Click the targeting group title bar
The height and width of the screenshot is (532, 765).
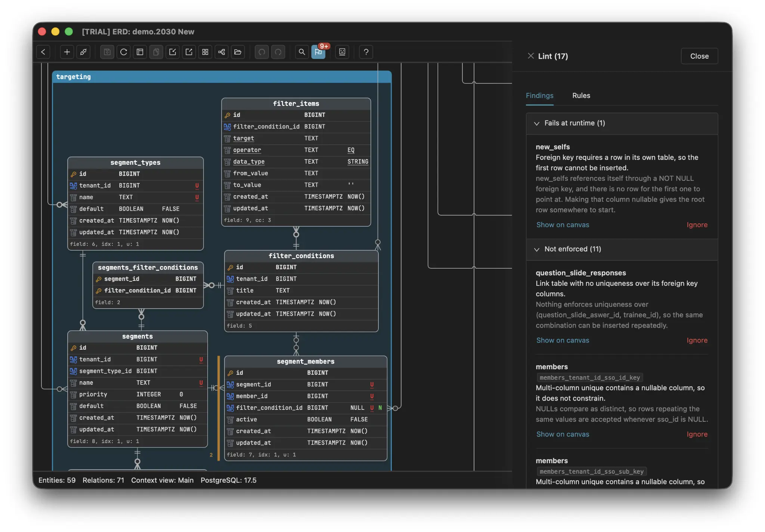(222, 77)
